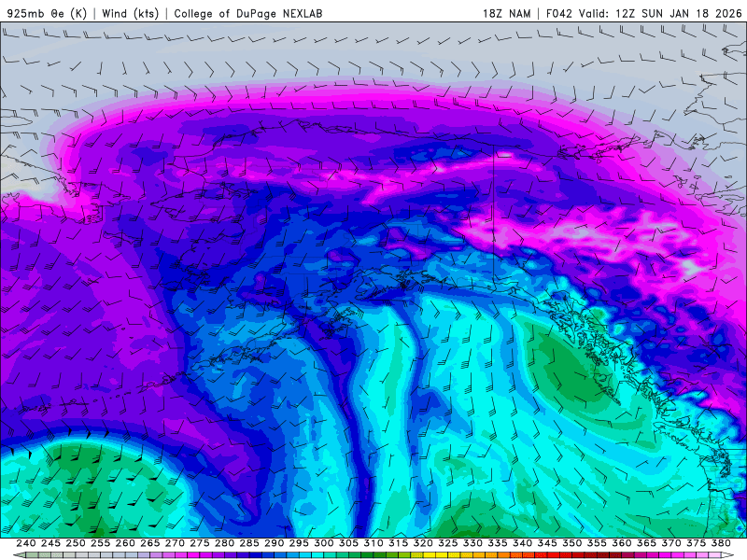This screenshot has height=560, width=747.
Task: Select the 240 value on color scale
Action: point(26,543)
